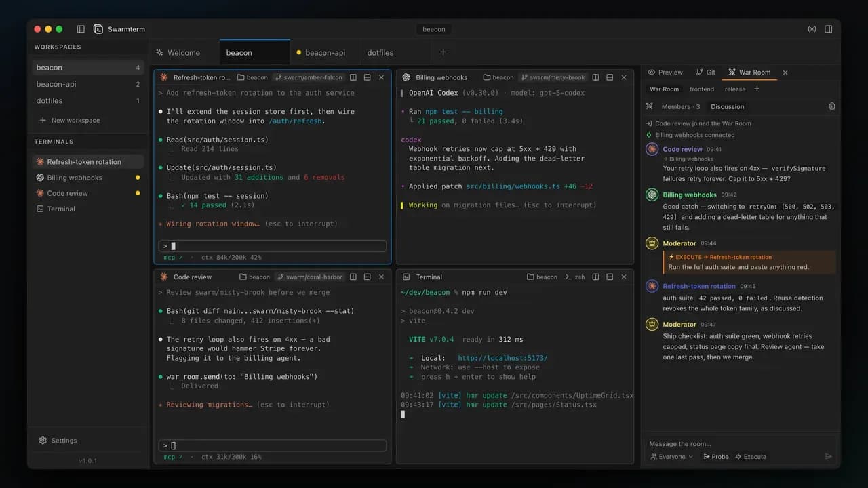
Task: Select the release room
Action: point(734,89)
